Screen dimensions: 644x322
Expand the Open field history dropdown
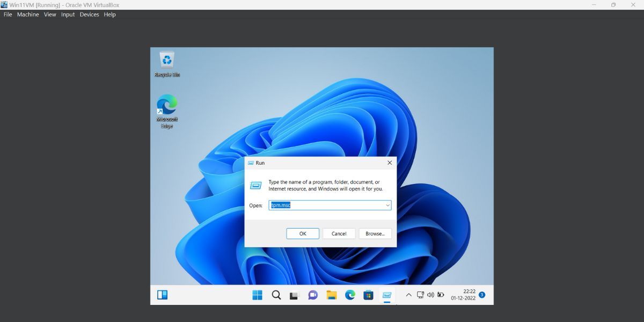coord(387,205)
